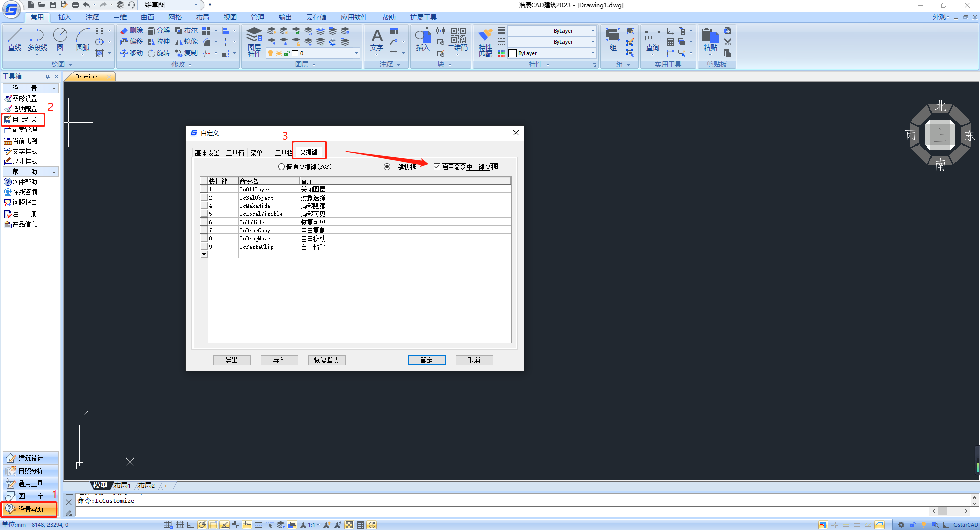The width and height of the screenshot is (980, 530).
Task: Click the 图层特性 layer properties icon
Action: tap(254, 42)
